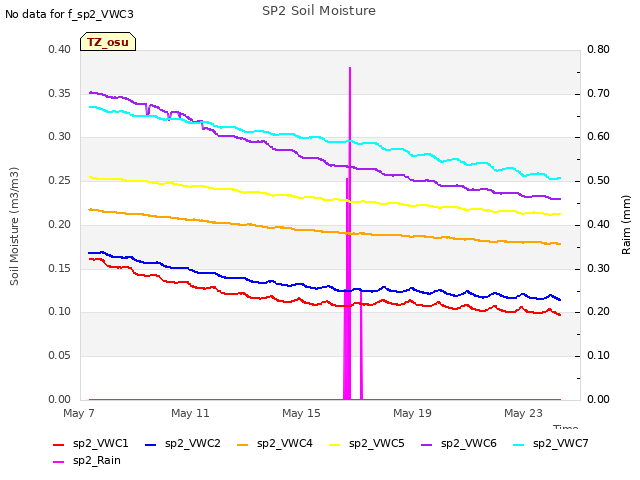Click the blue sp2_VWC2 legend swatch
640x480 pixels.
tap(151, 444)
